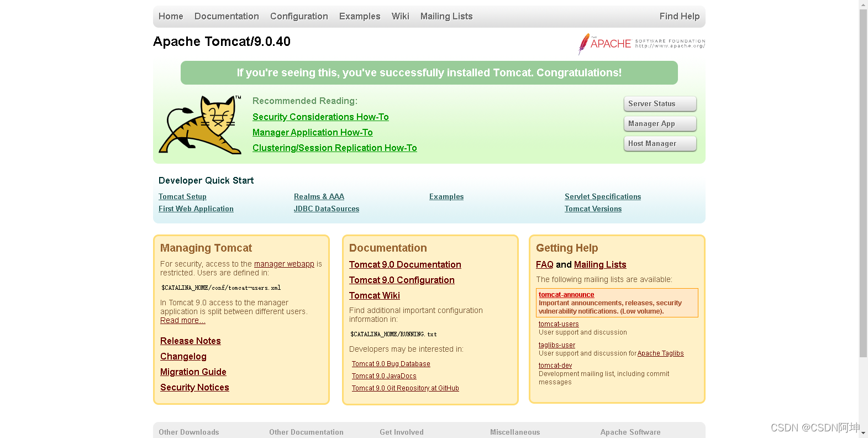The height and width of the screenshot is (438, 868).
Task: Click the Other Documentation footer heading
Action: pyautogui.click(x=307, y=432)
